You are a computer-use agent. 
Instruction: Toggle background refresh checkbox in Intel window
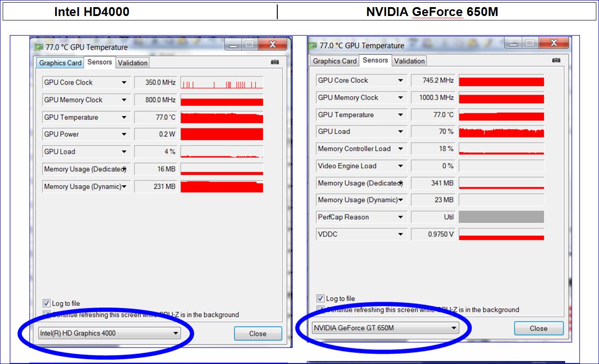[x=46, y=314]
